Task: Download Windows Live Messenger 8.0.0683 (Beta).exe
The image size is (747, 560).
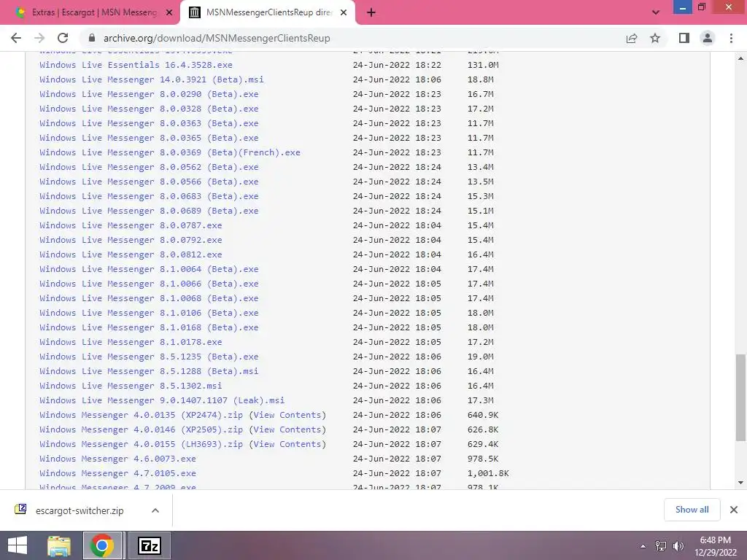Action: coord(149,196)
